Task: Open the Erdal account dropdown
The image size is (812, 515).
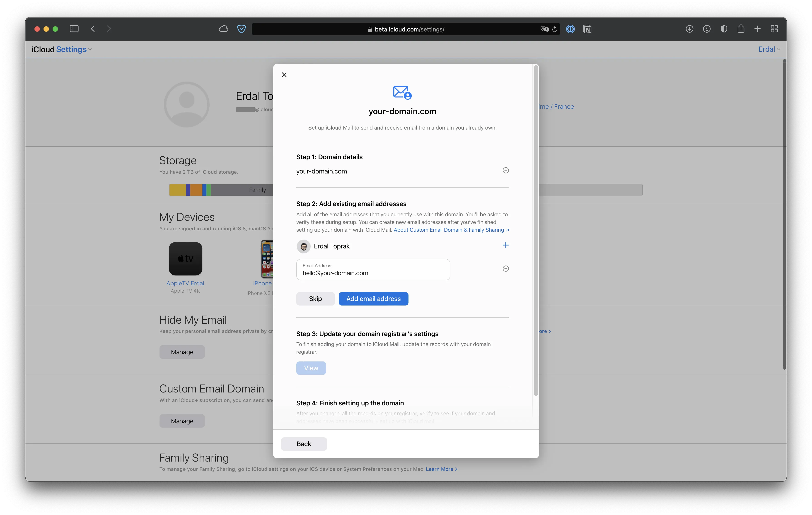Action: 769,49
